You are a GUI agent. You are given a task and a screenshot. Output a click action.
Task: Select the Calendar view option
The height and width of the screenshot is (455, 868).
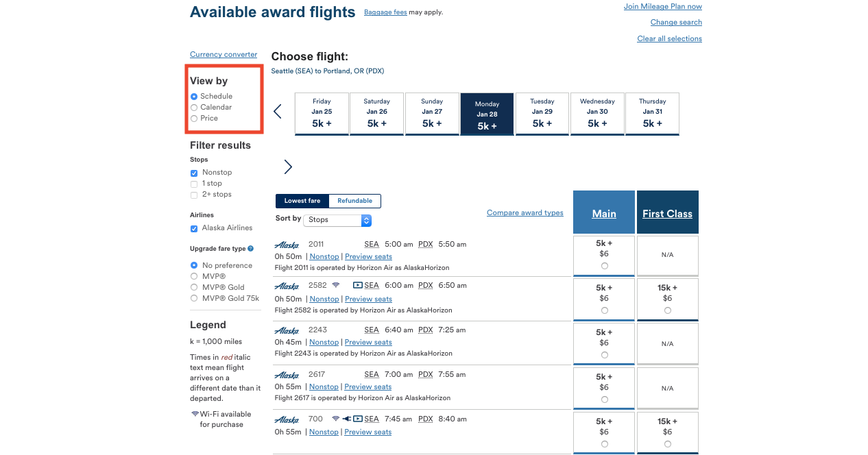(x=195, y=108)
